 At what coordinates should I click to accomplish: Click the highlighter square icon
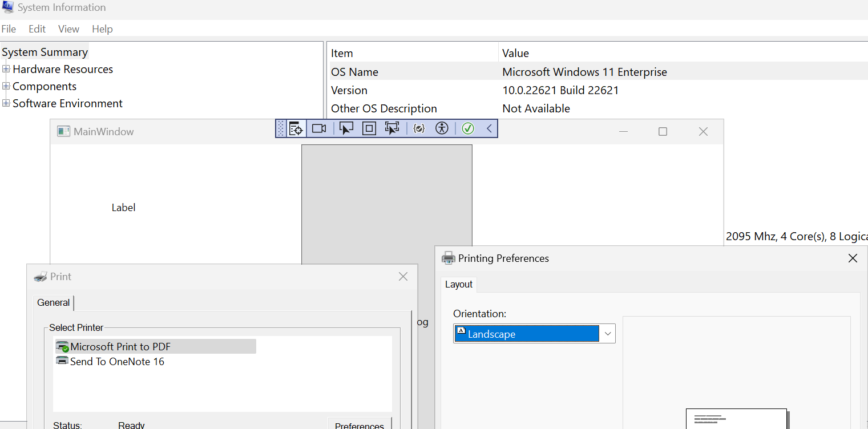coord(369,128)
